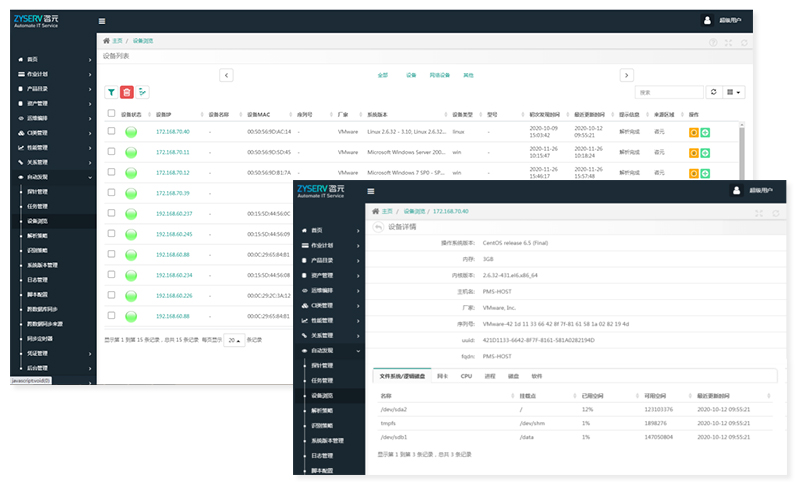Click orange action icon for 172.168.70.40

[694, 132]
